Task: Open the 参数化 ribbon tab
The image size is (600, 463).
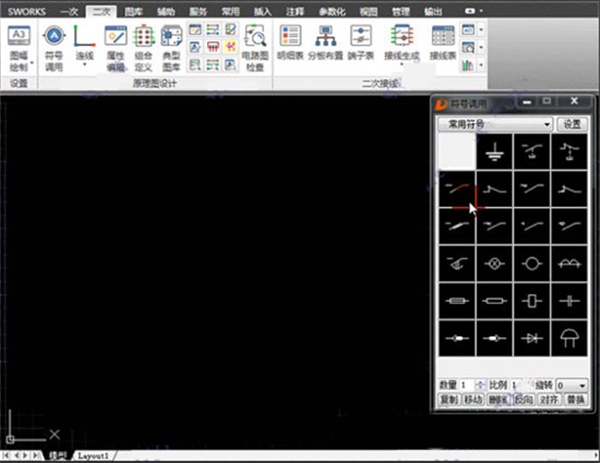Action: [331, 10]
